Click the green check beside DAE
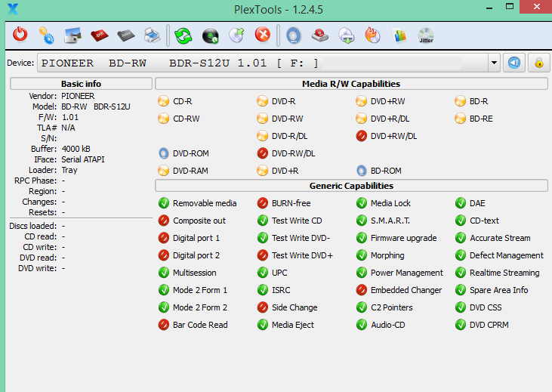 [x=461, y=203]
